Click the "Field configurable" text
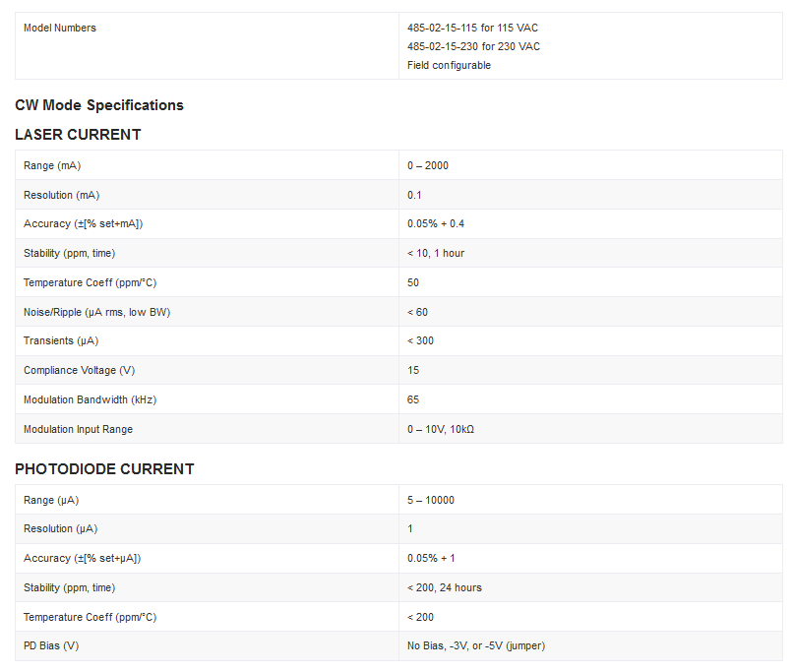The width and height of the screenshot is (792, 672). tap(449, 65)
